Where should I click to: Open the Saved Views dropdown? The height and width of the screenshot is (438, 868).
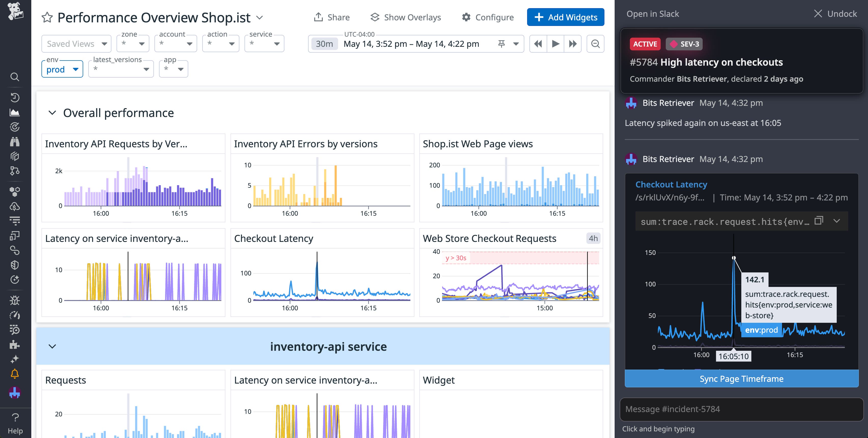(x=76, y=43)
